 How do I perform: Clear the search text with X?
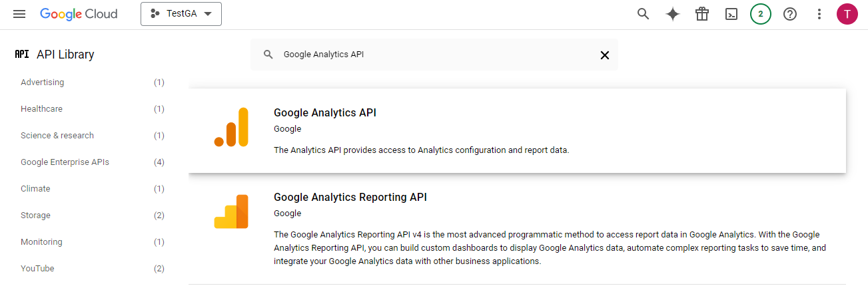[605, 55]
